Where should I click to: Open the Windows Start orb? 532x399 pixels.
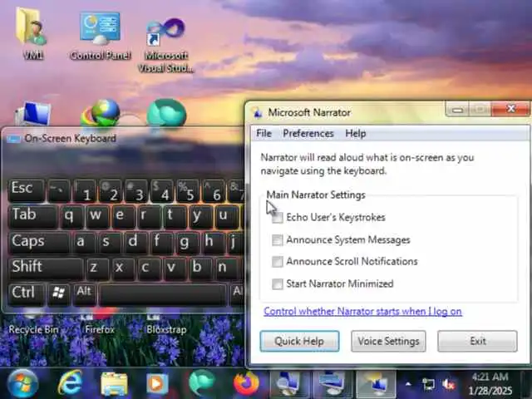click(22, 384)
